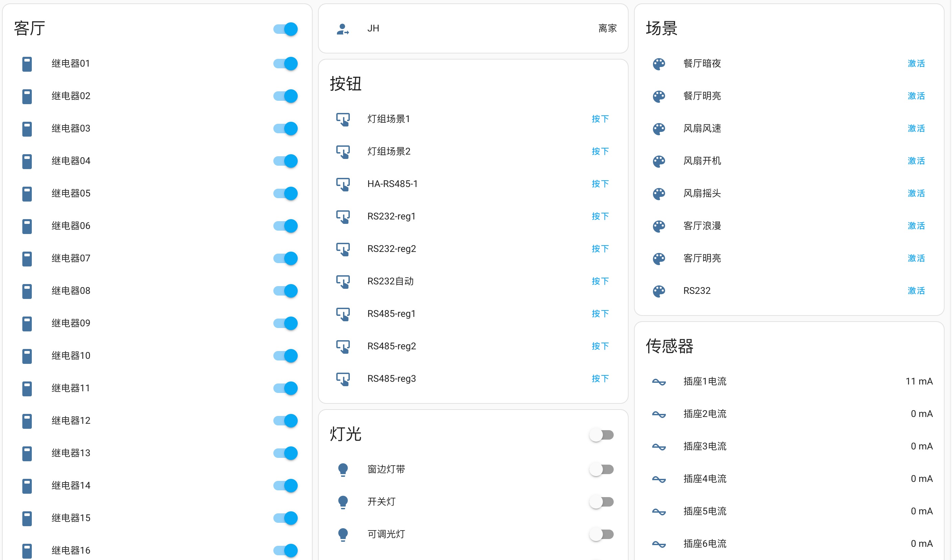The height and width of the screenshot is (560, 952).
Task: Turn on the 灯光 group toggle
Action: tap(601, 435)
